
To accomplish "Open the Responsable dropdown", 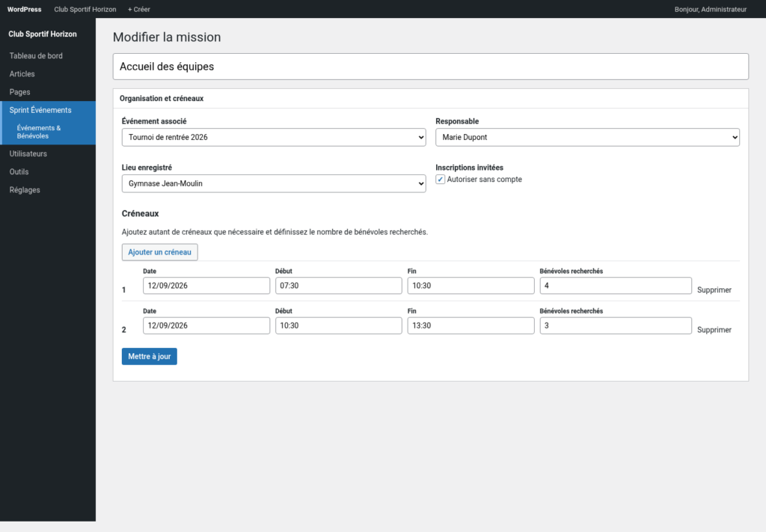I will [587, 137].
